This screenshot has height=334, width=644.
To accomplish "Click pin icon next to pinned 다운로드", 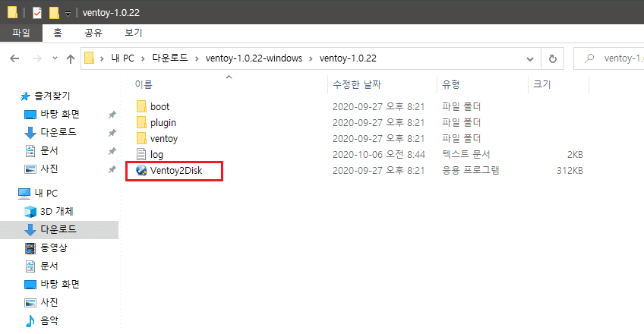I will click(112, 133).
